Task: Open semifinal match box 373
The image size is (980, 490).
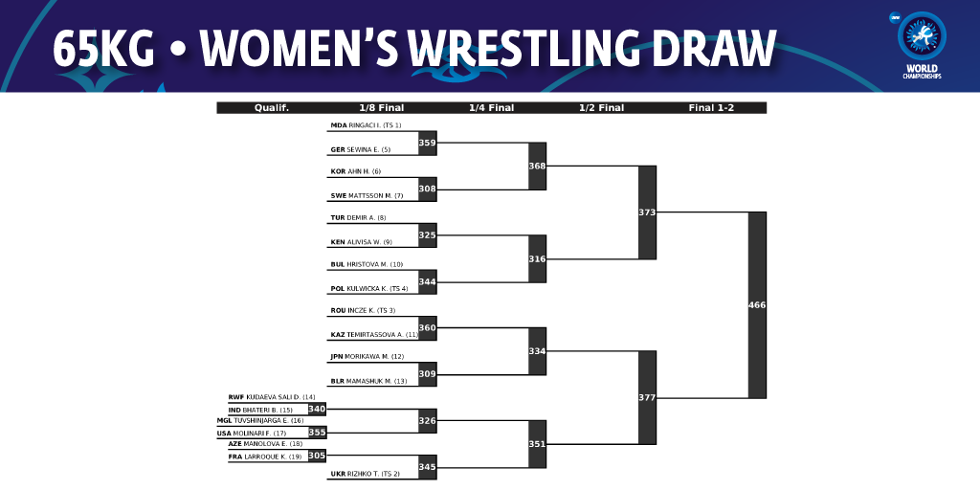Action: [x=647, y=212]
